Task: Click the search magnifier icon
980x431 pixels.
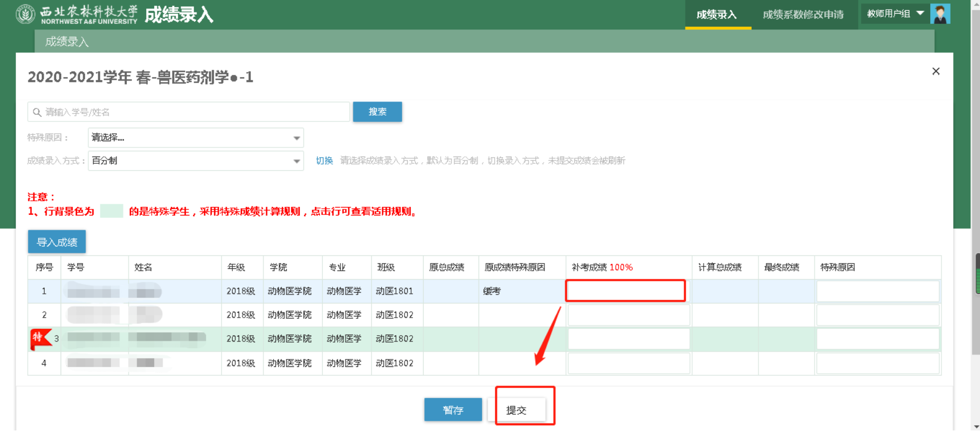Action: coord(37,112)
